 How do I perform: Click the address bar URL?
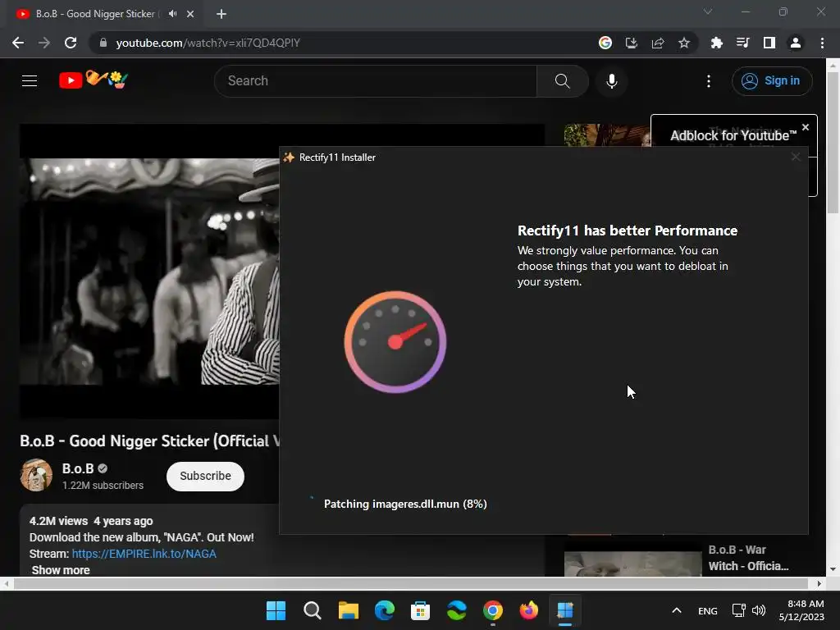(208, 43)
